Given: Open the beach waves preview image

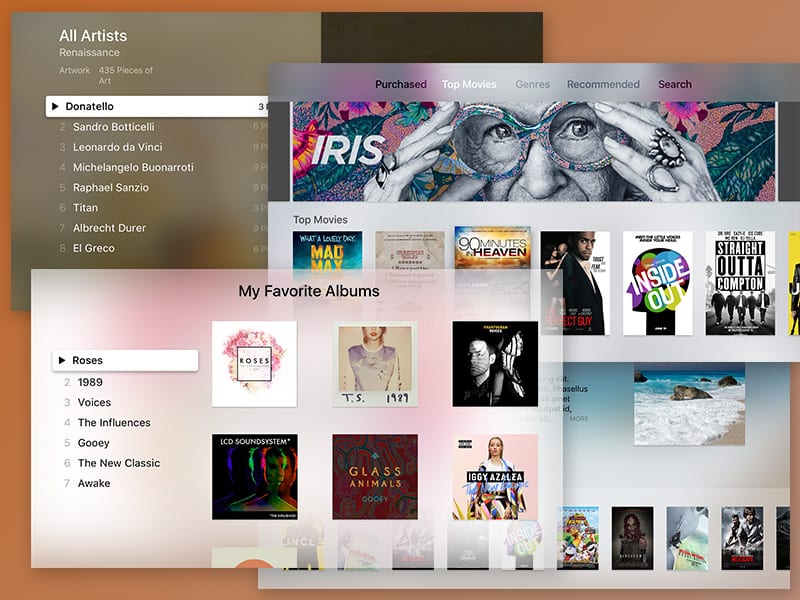Looking at the screenshot, I should 689,404.
